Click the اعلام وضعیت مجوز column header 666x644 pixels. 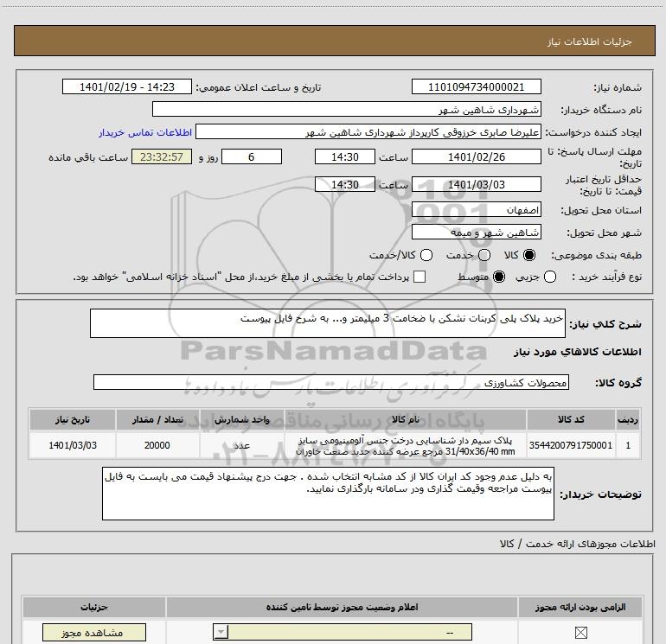click(x=342, y=607)
